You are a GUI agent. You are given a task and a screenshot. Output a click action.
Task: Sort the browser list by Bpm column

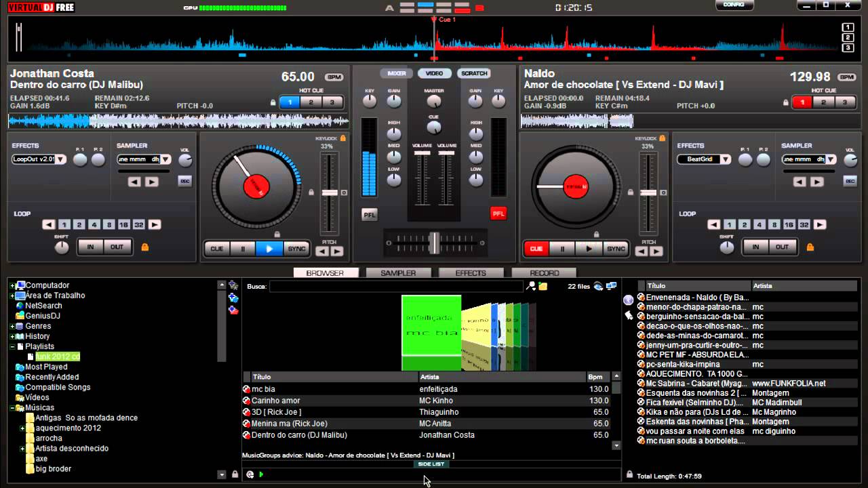coord(598,377)
